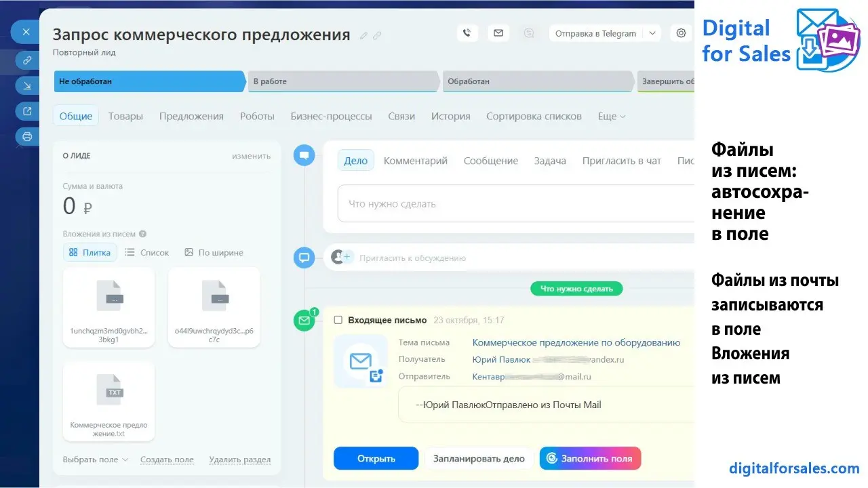Open the lead in a new window
This screenshot has height=488, width=868.
point(27,111)
